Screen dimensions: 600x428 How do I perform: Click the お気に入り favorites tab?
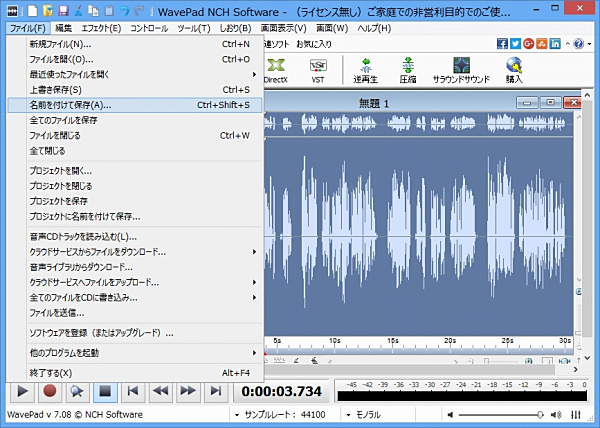pos(314,44)
